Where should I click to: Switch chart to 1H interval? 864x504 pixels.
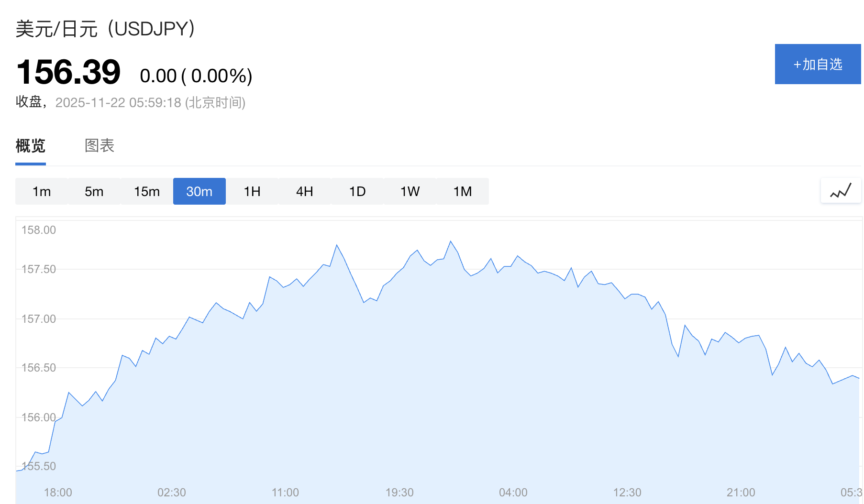click(x=252, y=191)
